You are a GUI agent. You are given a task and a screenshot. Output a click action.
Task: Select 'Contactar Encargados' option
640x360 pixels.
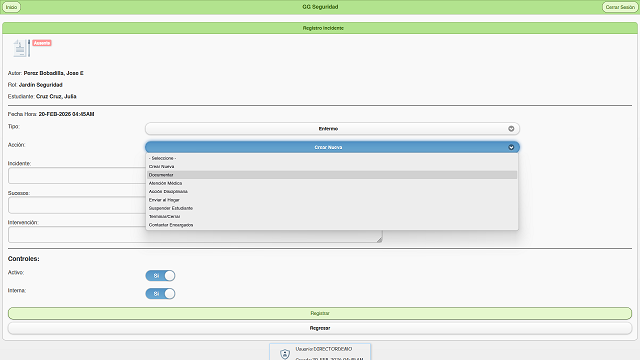(x=332, y=225)
